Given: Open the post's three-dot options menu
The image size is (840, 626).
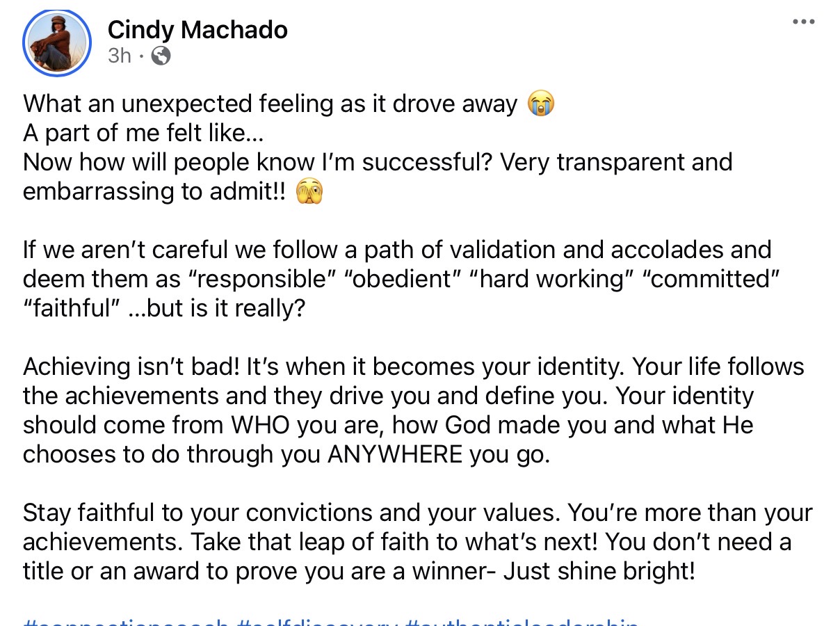Looking at the screenshot, I should [x=803, y=22].
